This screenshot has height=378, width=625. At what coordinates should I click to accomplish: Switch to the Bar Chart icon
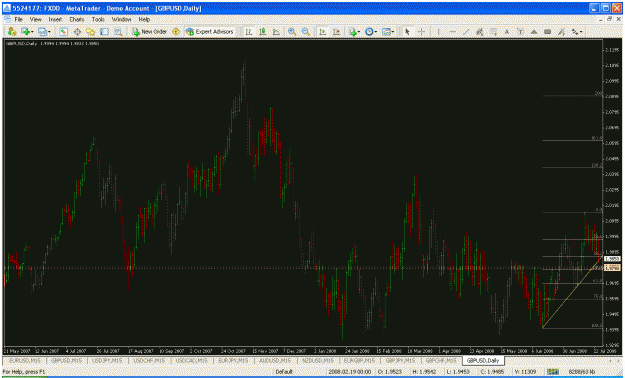click(249, 32)
